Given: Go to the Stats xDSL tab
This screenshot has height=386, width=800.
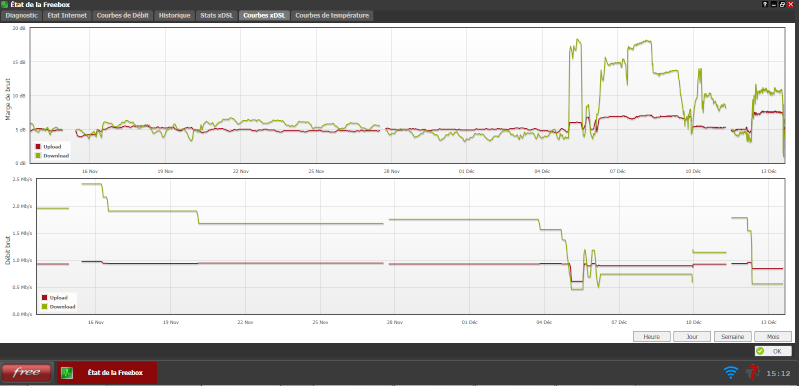Looking at the screenshot, I should (x=217, y=15).
